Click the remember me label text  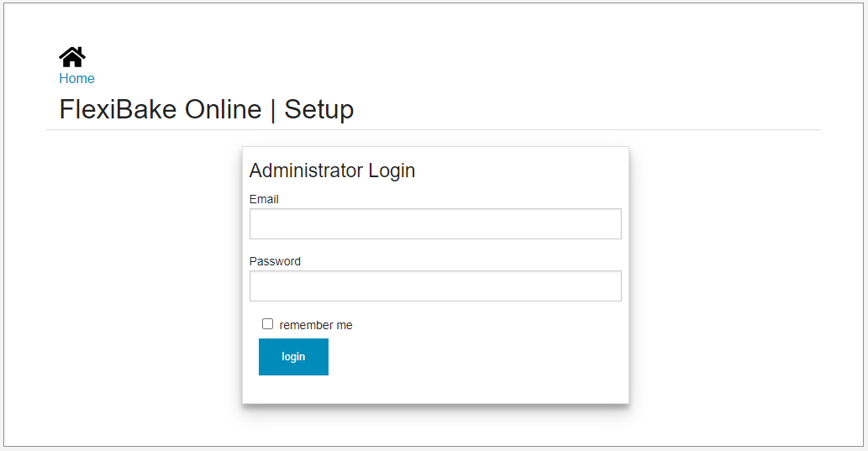(316, 325)
